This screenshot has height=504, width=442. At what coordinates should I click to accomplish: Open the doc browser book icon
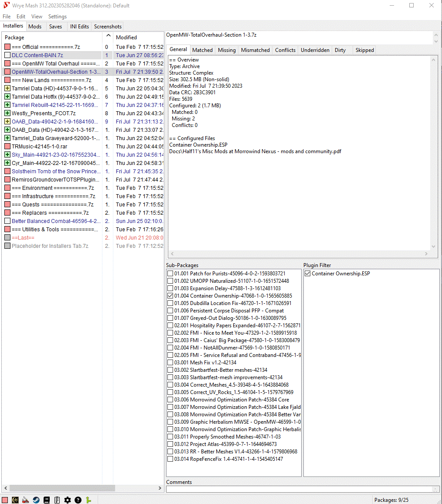pos(47,500)
